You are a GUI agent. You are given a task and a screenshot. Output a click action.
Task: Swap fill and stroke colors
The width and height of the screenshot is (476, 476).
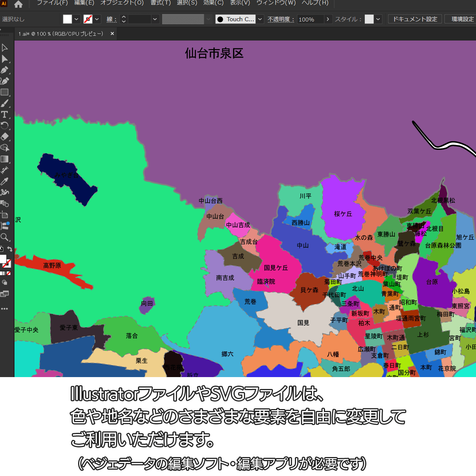point(10,249)
